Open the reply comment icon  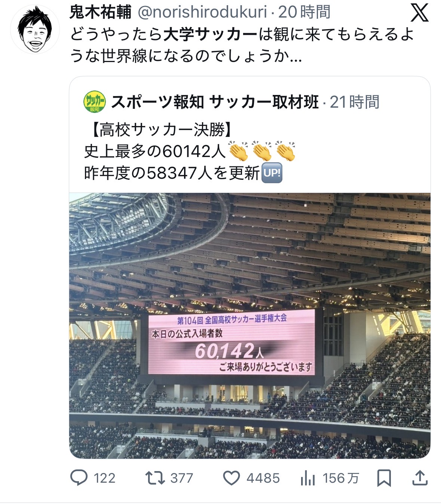point(79,478)
